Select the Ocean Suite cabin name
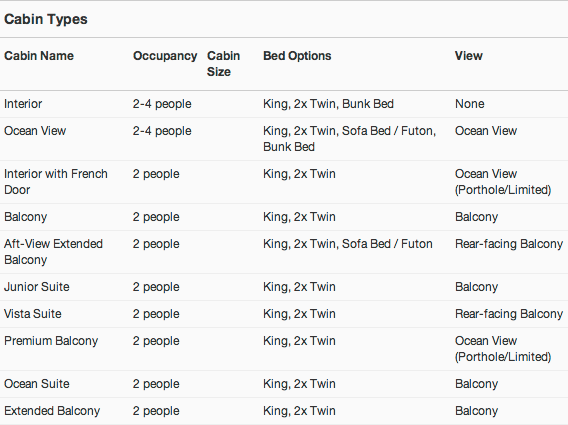This screenshot has height=425, width=568. 37,384
